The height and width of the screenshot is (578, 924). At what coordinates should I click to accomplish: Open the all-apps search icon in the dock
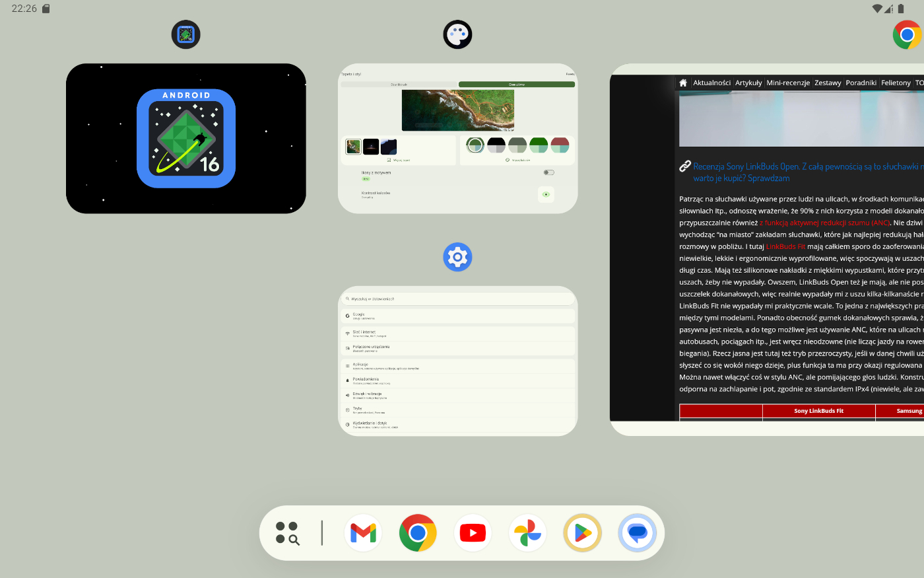[x=287, y=533]
